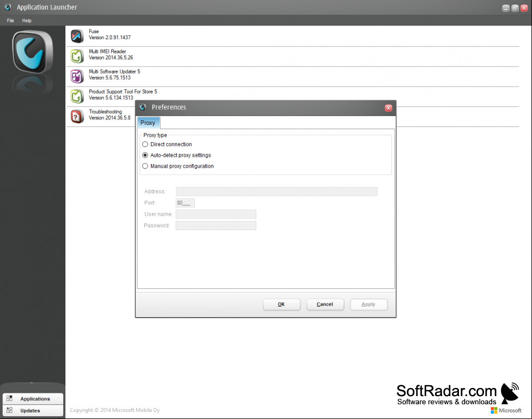Viewport: 532px width, 419px height.
Task: Minimize the Application Launcher window
Action: pos(505,8)
